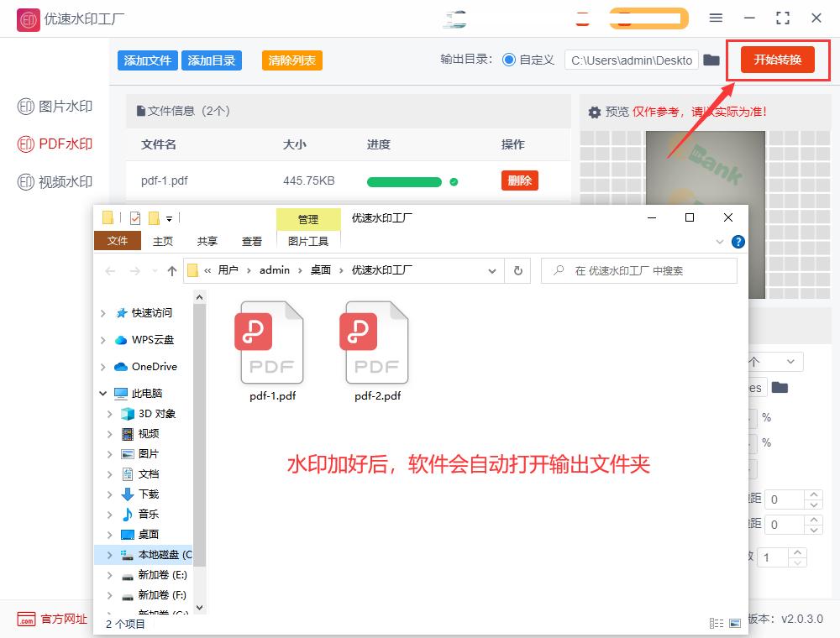Expand the 本地磁盘 (C:) node

point(108,554)
